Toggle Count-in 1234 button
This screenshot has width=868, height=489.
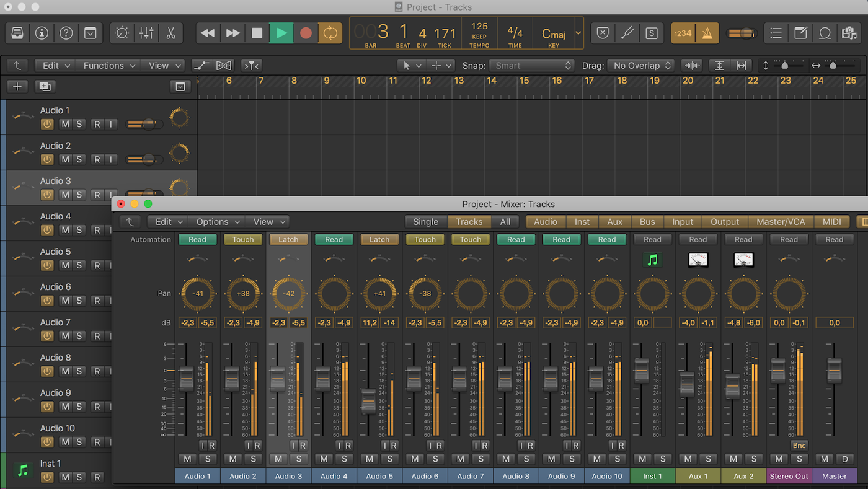click(683, 33)
